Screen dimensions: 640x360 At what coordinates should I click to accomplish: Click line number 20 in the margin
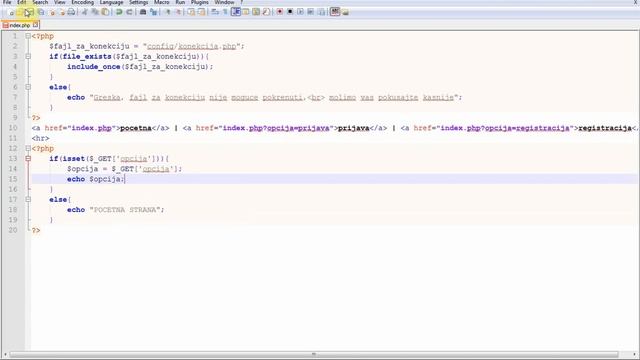(x=13, y=230)
